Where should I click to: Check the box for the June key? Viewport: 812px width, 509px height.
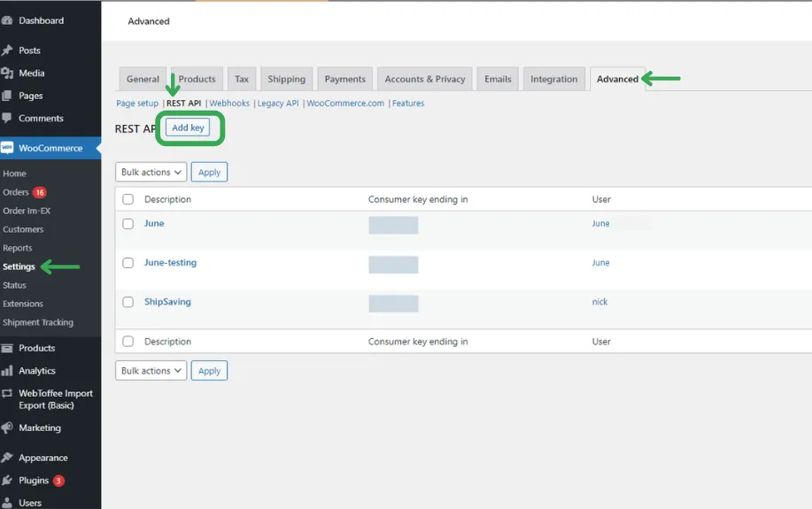click(128, 224)
